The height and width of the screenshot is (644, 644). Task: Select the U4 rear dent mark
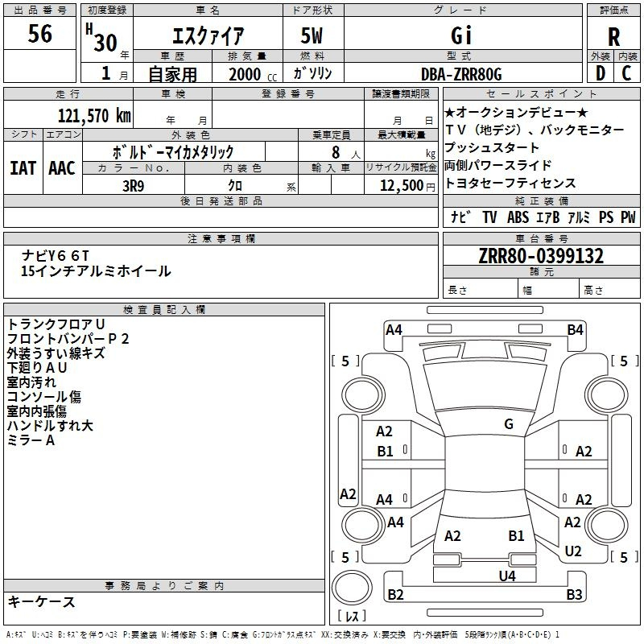[507, 576]
